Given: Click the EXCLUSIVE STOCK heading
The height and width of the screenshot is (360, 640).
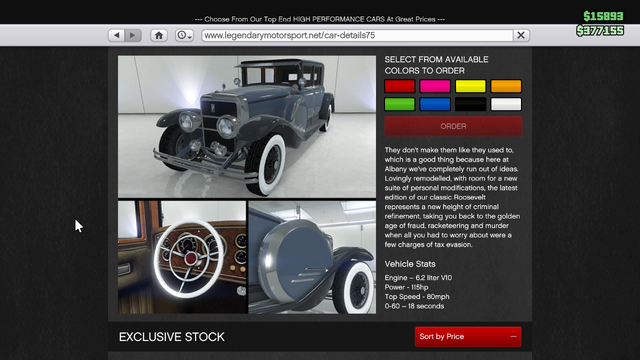Looking at the screenshot, I should [x=172, y=337].
